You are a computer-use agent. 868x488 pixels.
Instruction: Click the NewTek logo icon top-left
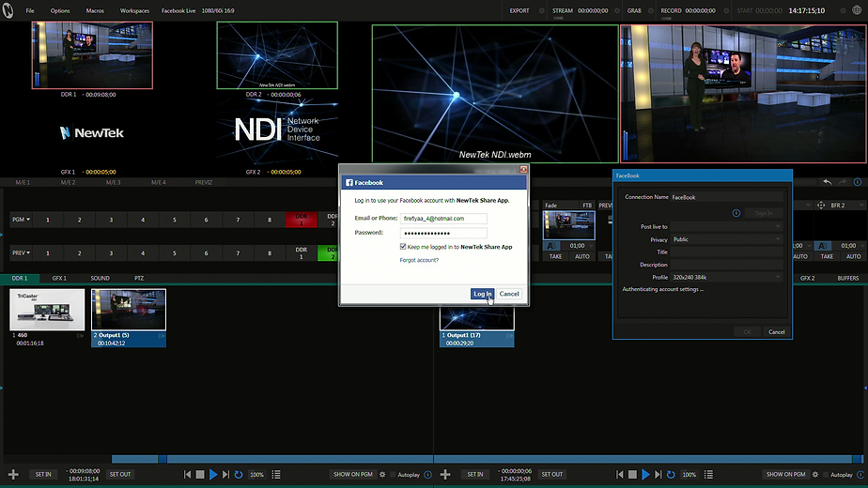point(8,10)
